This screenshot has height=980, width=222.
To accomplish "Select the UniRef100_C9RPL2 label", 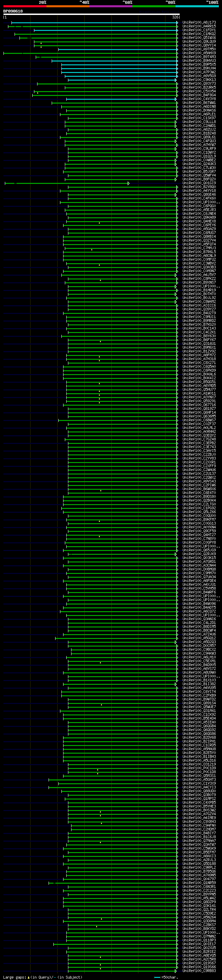I will pos(199,867).
